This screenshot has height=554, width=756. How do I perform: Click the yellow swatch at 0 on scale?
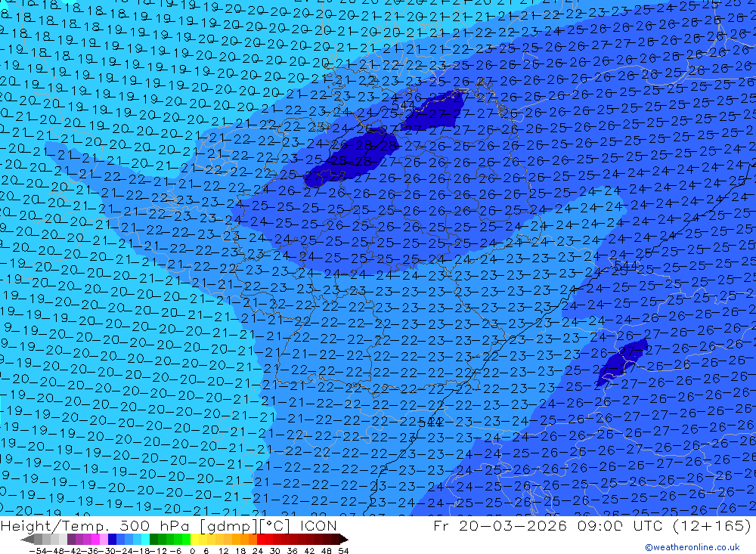pyautogui.click(x=195, y=539)
